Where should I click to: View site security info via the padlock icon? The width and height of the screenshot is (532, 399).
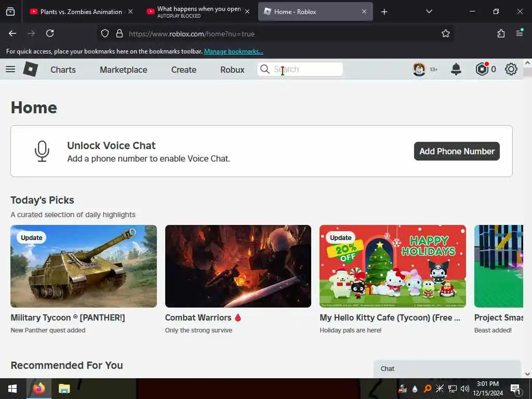(119, 33)
